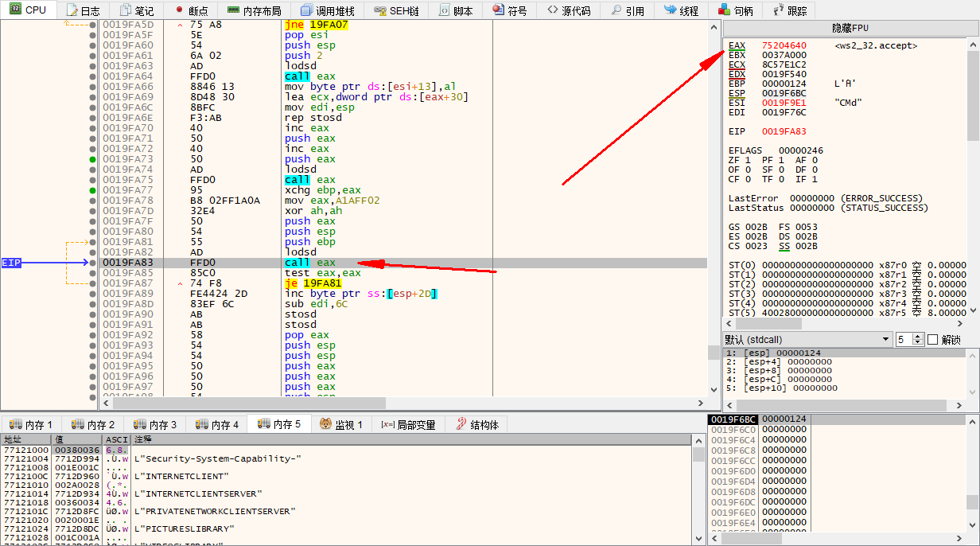Click the 结构体 struct tab icon
This screenshot has width=980, height=546.
pyautogui.click(x=461, y=424)
